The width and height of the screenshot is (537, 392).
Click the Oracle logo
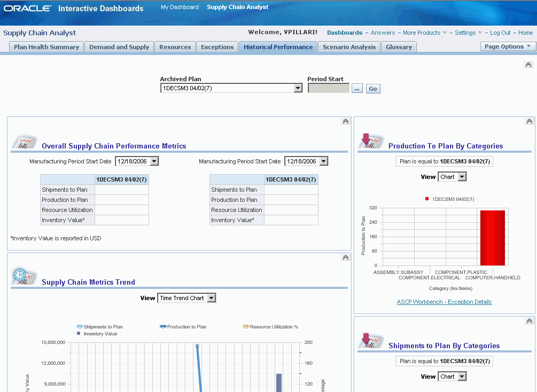27,8
